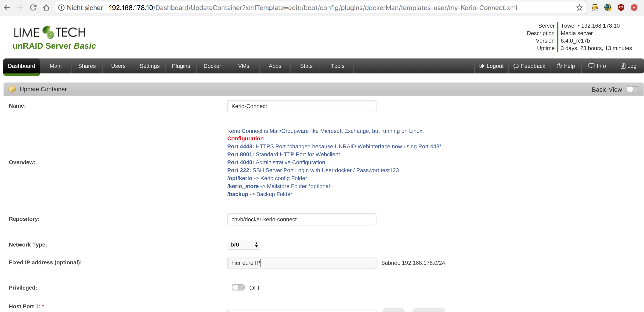Click the Configuration link
This screenshot has height=312, width=644.
pos(245,138)
